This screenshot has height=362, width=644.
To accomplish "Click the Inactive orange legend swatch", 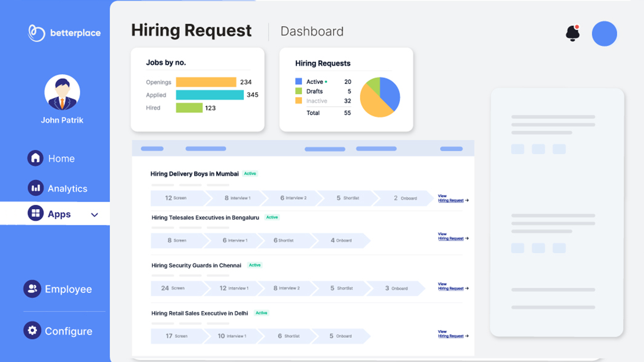I will tap(298, 100).
